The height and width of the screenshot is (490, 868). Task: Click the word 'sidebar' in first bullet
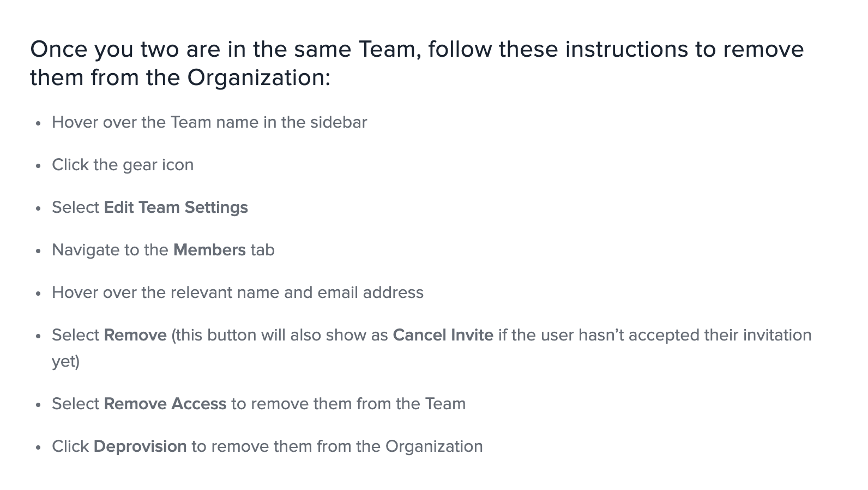pyautogui.click(x=339, y=122)
